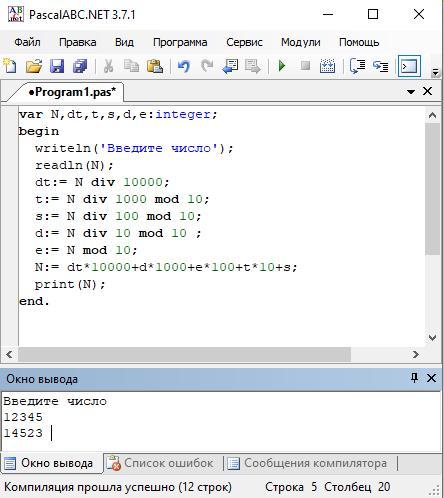Click the line 'e:= N mod 10;'
The width and height of the screenshot is (444, 498).
pyautogui.click(x=86, y=250)
